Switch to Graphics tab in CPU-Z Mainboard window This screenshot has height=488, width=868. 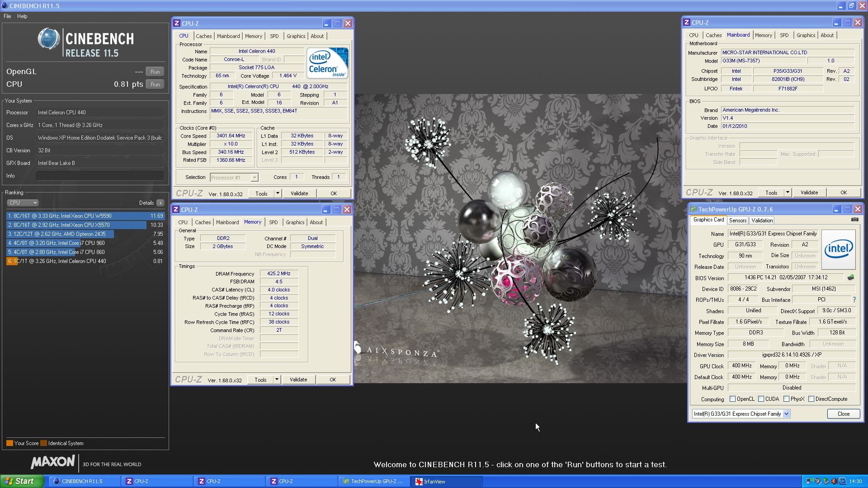[806, 35]
